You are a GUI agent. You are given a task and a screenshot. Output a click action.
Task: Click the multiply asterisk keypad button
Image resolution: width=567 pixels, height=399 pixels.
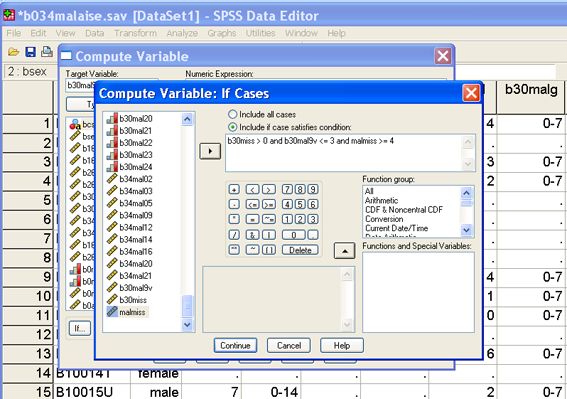[234, 219]
